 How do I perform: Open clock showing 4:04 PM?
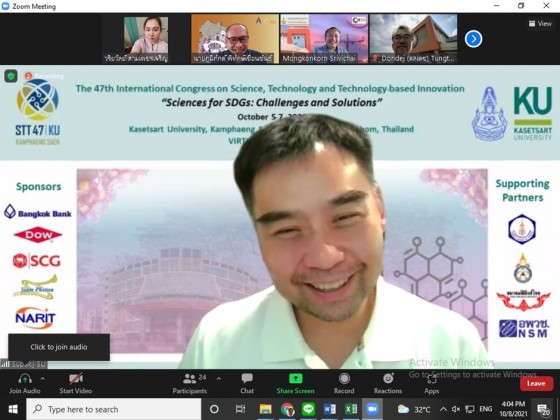coord(513,409)
